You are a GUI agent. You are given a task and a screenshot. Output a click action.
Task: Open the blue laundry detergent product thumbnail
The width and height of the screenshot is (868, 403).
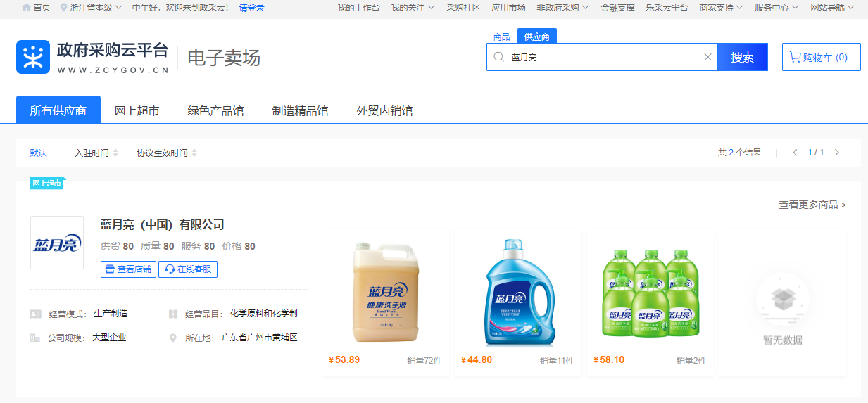520,293
